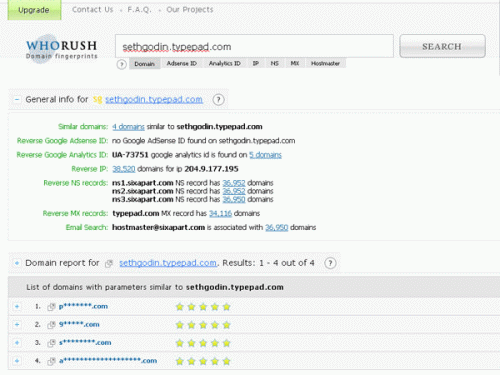Screen dimensions: 500x375
Task: Click sethgodin.typepad.com link in Domain report
Action: pos(168,263)
